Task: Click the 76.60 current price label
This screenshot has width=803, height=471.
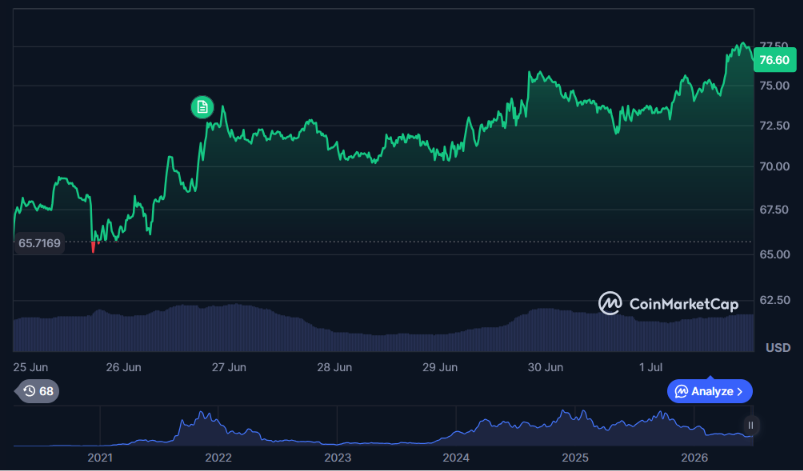Action: 774,60
